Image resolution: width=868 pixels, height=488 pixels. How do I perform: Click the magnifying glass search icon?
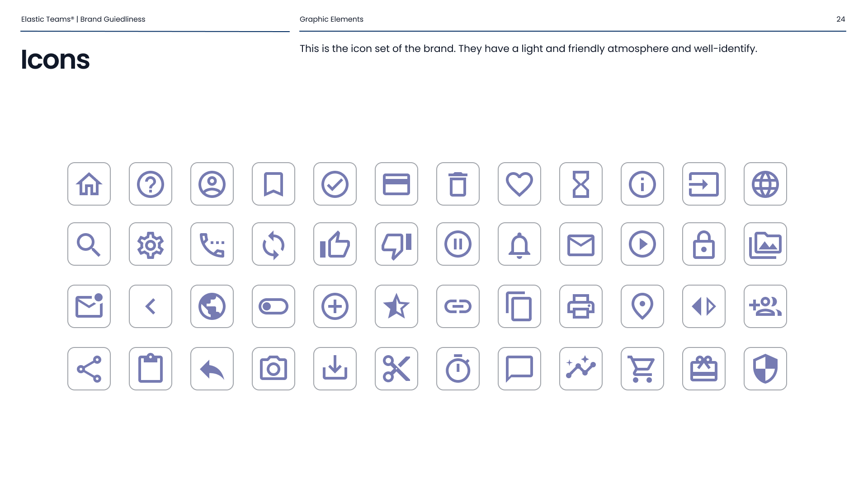coord(89,244)
